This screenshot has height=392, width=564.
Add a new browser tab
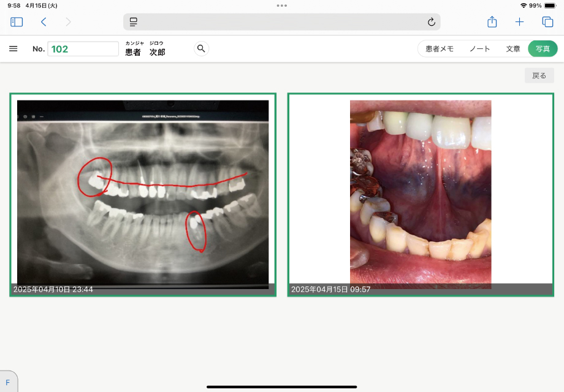[519, 22]
